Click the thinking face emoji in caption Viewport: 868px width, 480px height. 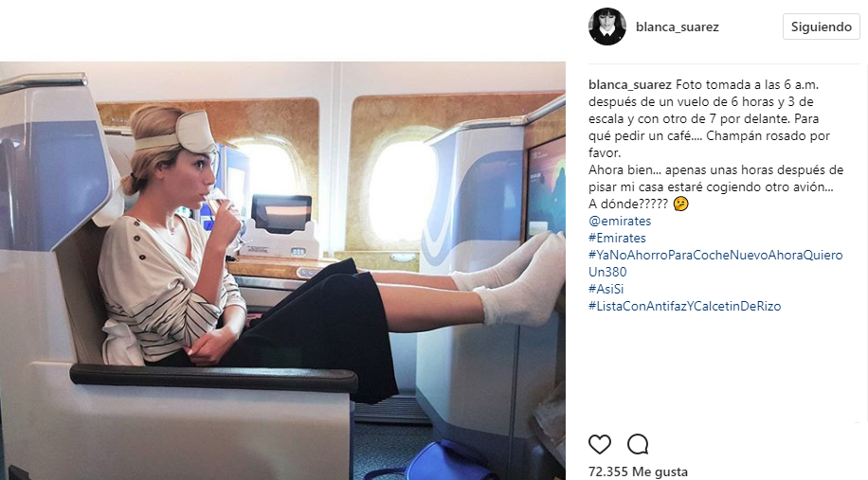coord(681,204)
